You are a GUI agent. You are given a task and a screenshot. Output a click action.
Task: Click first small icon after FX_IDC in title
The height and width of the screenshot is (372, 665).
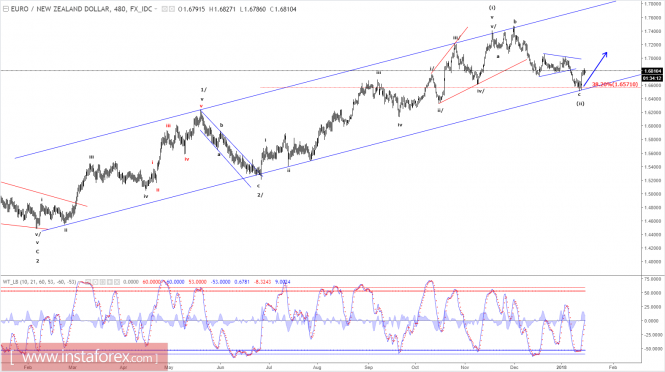(x=165, y=9)
